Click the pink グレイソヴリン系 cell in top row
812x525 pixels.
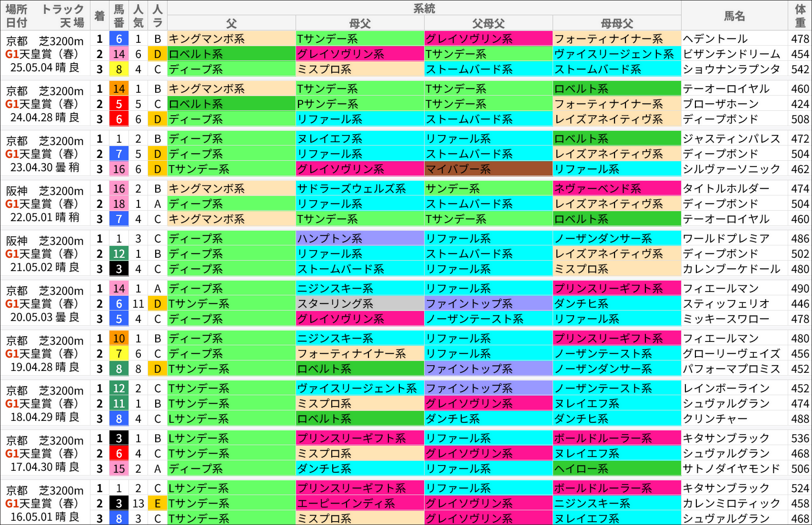point(488,39)
